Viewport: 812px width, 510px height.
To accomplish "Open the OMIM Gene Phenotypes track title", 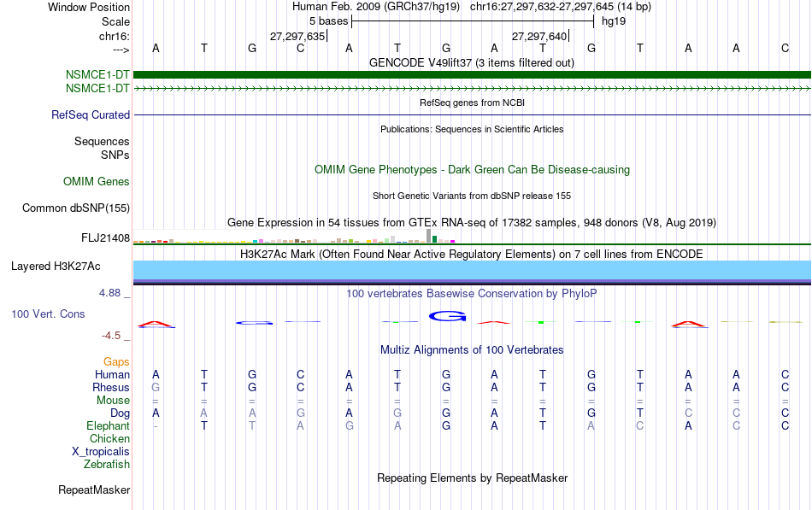I will (x=472, y=169).
